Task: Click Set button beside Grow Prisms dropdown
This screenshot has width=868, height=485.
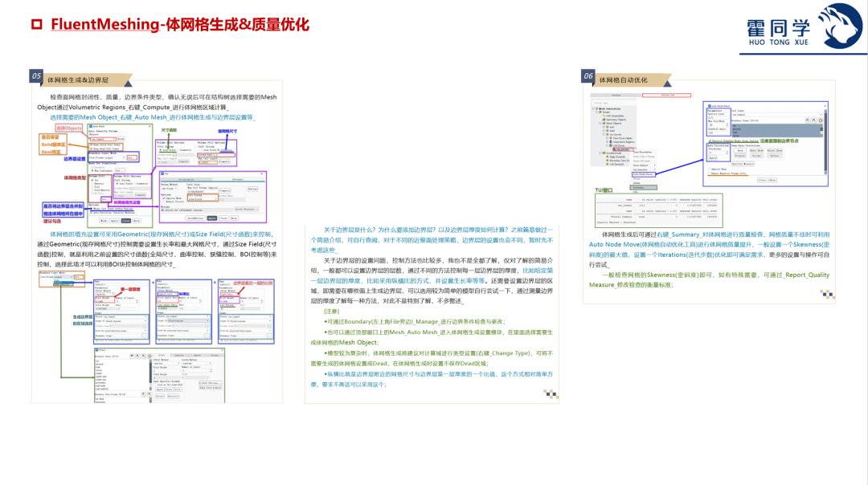Action: (x=132, y=157)
